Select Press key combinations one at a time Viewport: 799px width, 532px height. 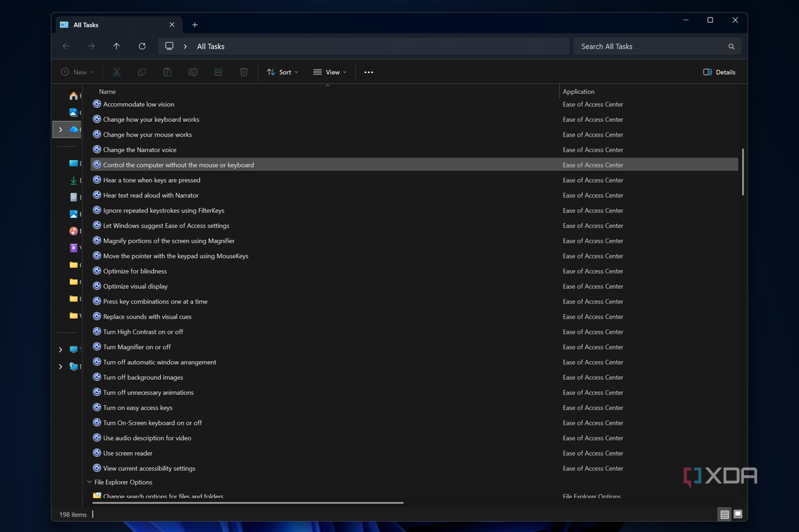pos(155,302)
